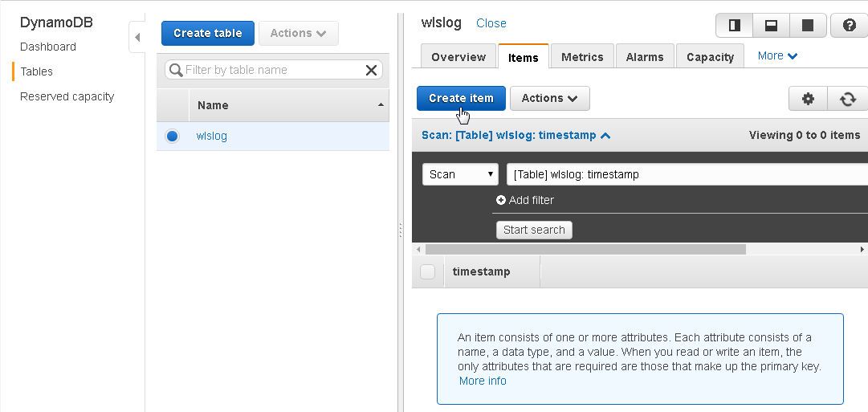
Task: Click the horizontal scrollbar in scan panel
Action: (585, 249)
